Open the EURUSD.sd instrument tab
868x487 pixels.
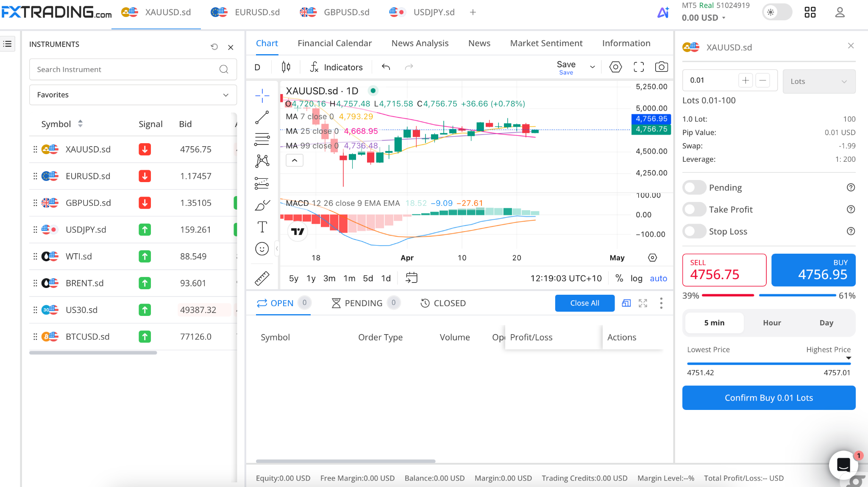[x=246, y=12]
